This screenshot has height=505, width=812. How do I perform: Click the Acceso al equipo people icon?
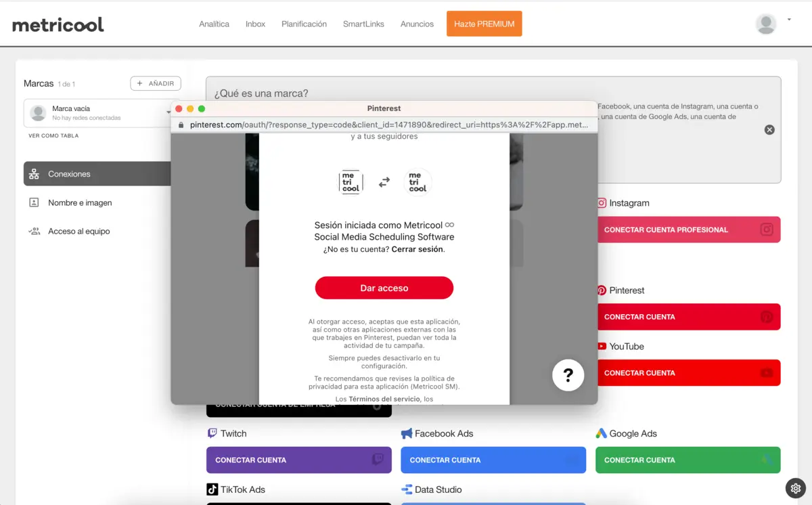click(34, 232)
